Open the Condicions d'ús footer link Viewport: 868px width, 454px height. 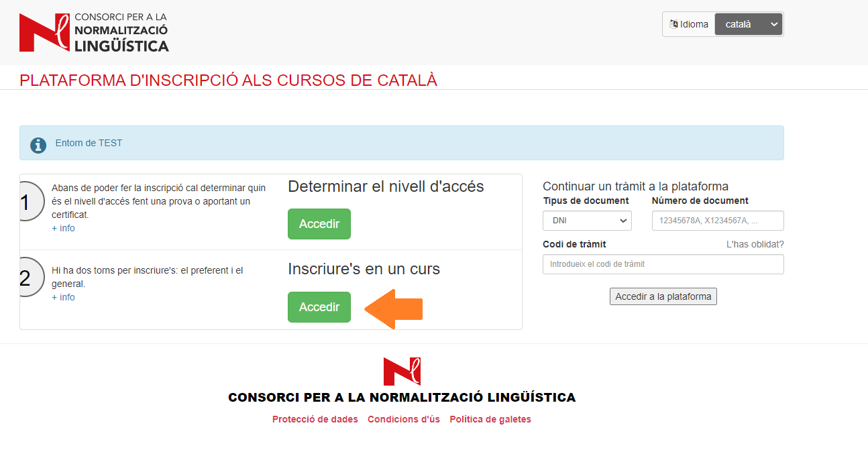403,419
